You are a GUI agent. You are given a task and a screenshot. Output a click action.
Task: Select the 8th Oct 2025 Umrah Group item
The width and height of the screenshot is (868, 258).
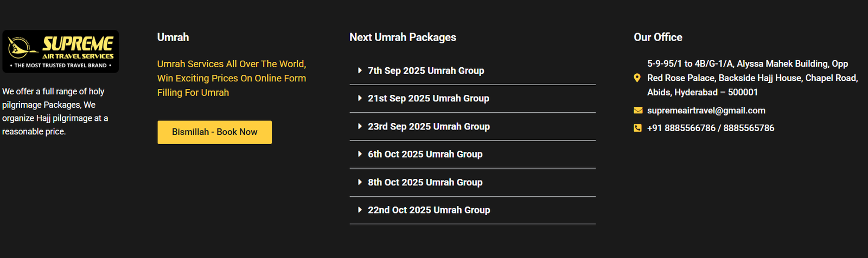coord(425,182)
